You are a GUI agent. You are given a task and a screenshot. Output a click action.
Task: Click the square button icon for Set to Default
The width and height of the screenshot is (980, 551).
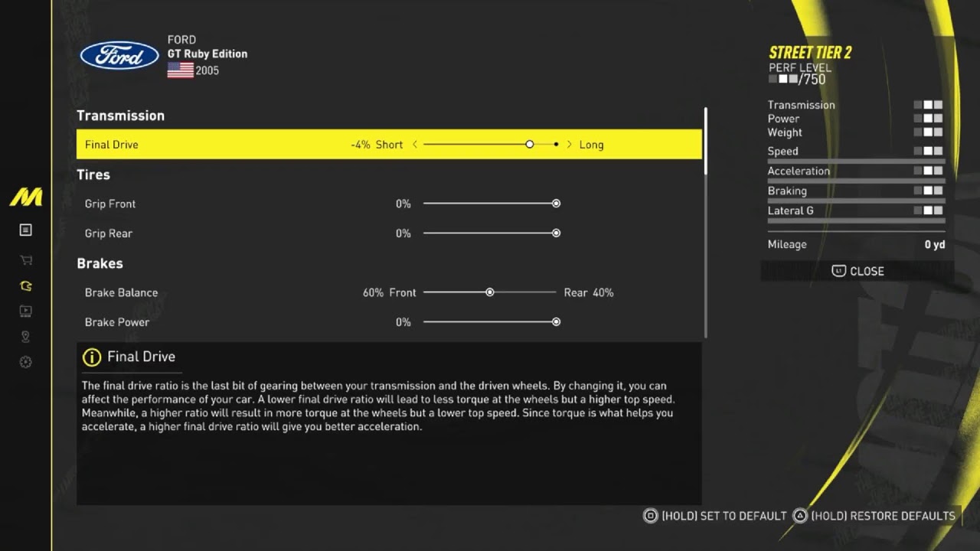[x=651, y=516]
